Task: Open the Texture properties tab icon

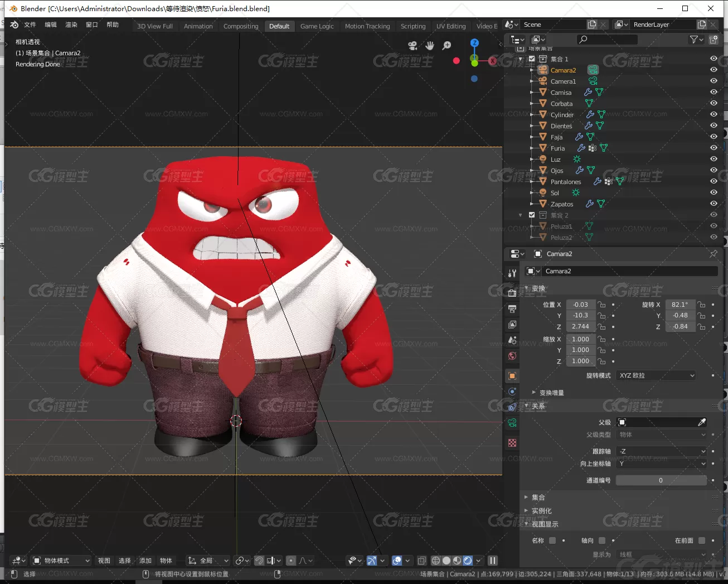Action: pyautogui.click(x=512, y=443)
